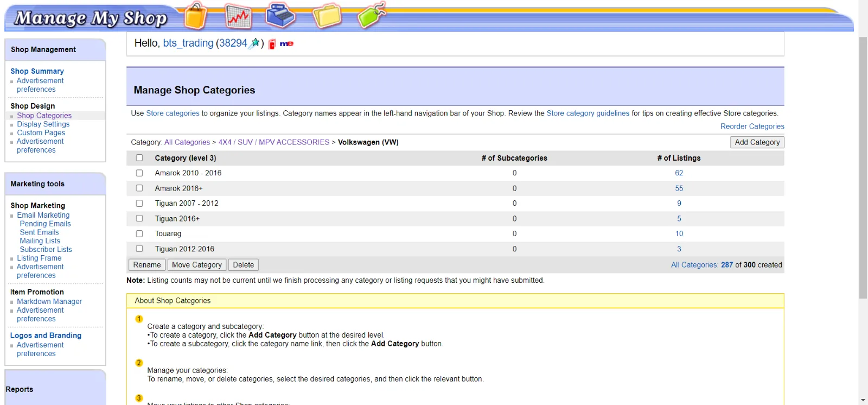Go to All Categories breadcrumb

coord(187,142)
